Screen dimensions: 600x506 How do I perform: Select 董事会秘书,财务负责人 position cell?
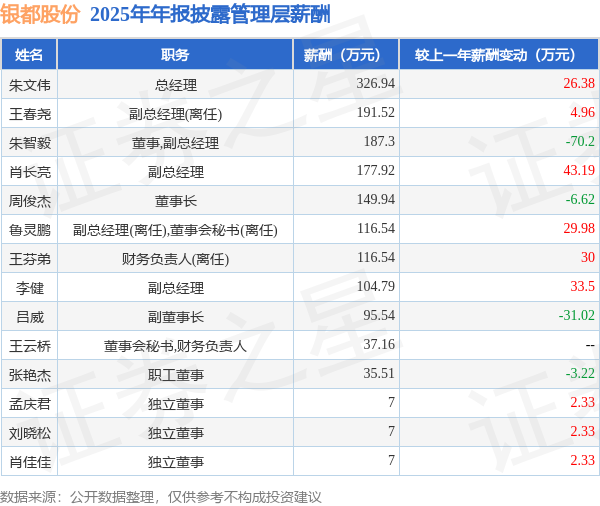(x=175, y=346)
